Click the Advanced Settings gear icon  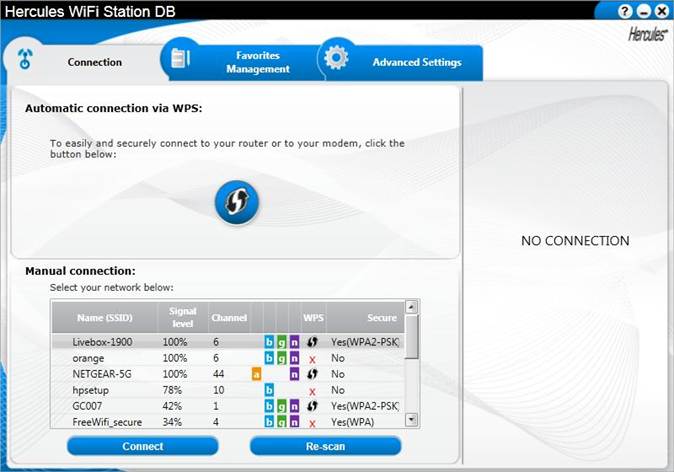coord(336,59)
